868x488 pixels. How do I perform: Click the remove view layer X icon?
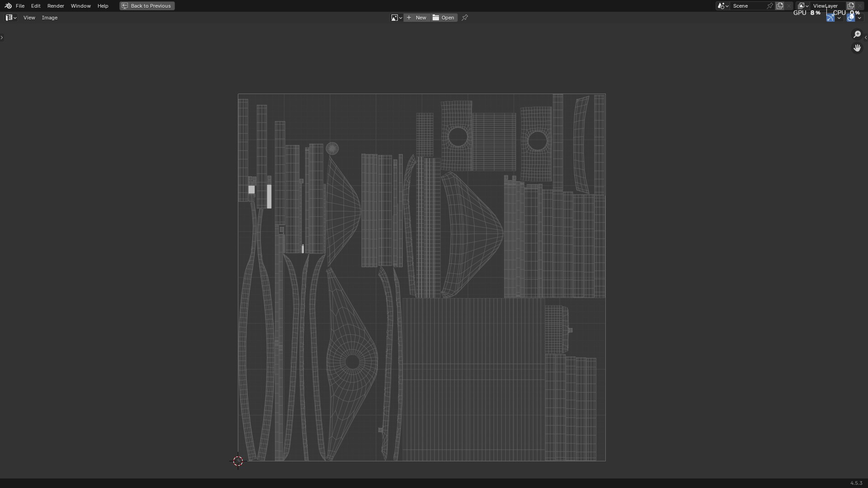point(860,6)
